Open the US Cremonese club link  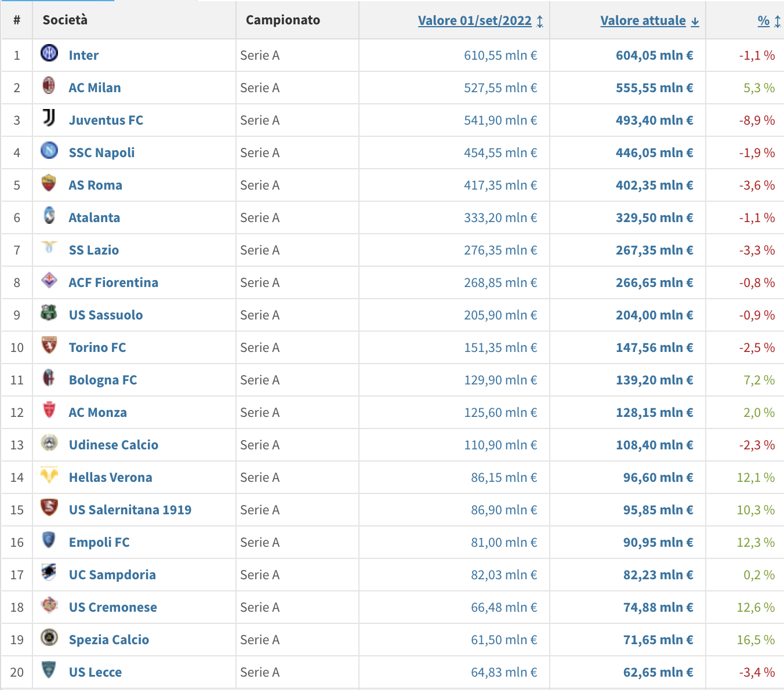tap(113, 607)
